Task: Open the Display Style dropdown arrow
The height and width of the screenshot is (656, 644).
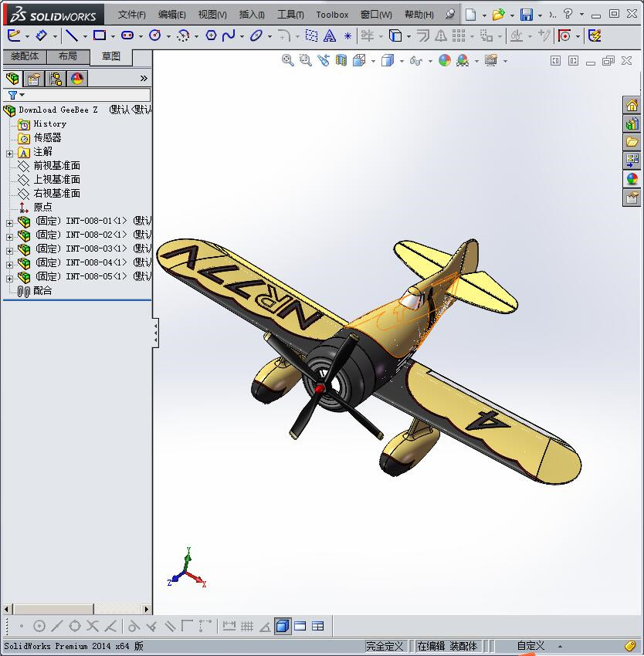Action: (402, 61)
